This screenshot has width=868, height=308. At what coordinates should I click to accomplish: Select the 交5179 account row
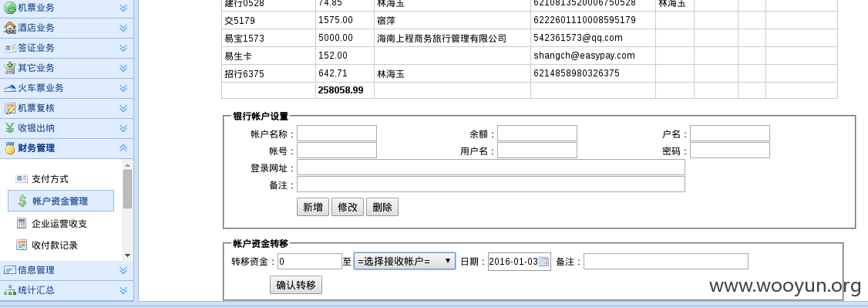click(530, 20)
